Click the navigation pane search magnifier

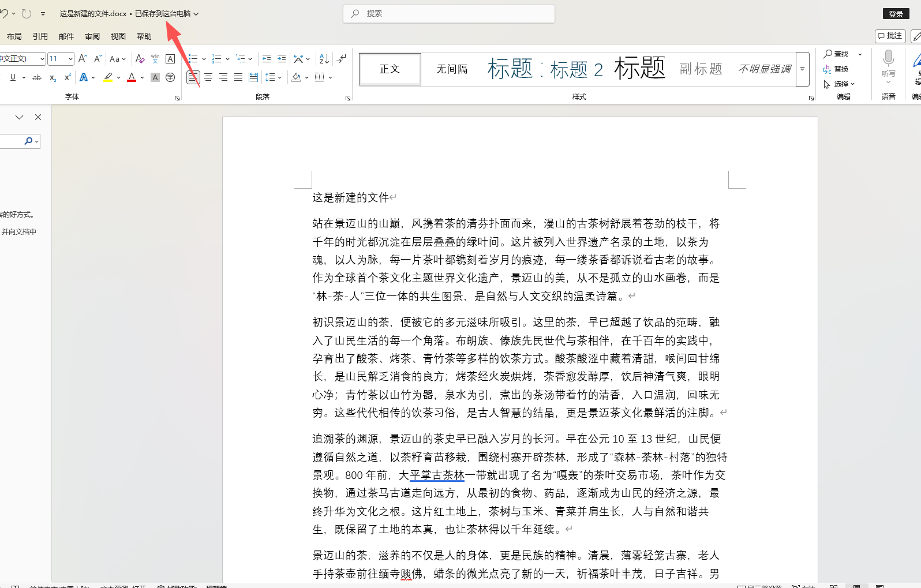(28, 141)
